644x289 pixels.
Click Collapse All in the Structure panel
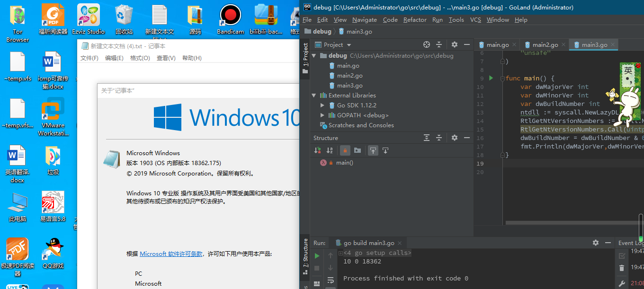click(x=439, y=138)
